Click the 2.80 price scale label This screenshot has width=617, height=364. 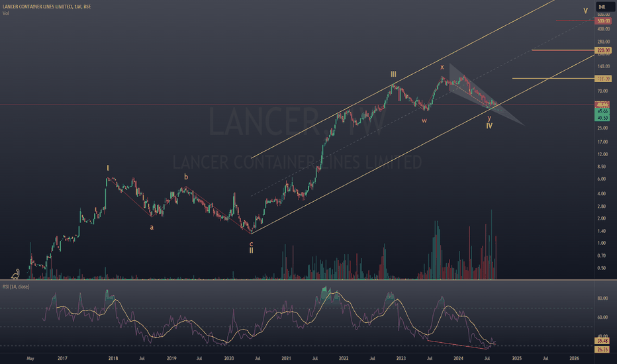[602, 206]
